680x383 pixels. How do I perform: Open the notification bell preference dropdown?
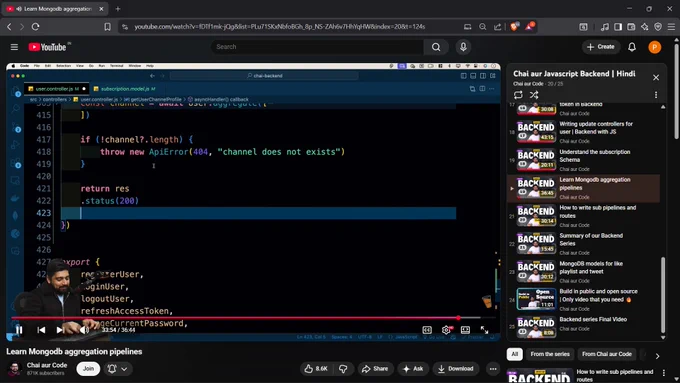(x=117, y=369)
